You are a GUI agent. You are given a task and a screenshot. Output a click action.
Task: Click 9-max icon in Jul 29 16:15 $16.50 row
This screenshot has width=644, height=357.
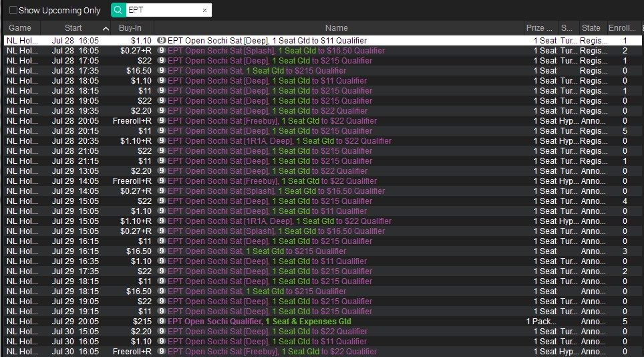coord(162,251)
